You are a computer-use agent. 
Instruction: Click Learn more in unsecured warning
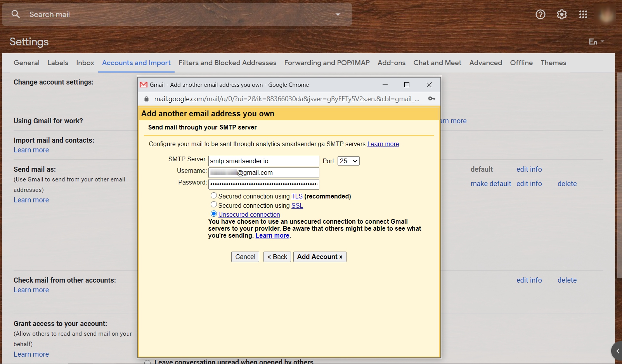[272, 236]
